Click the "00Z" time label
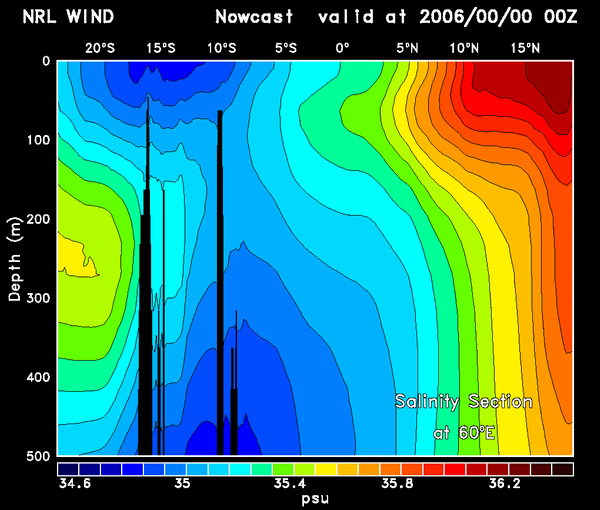 [560, 17]
